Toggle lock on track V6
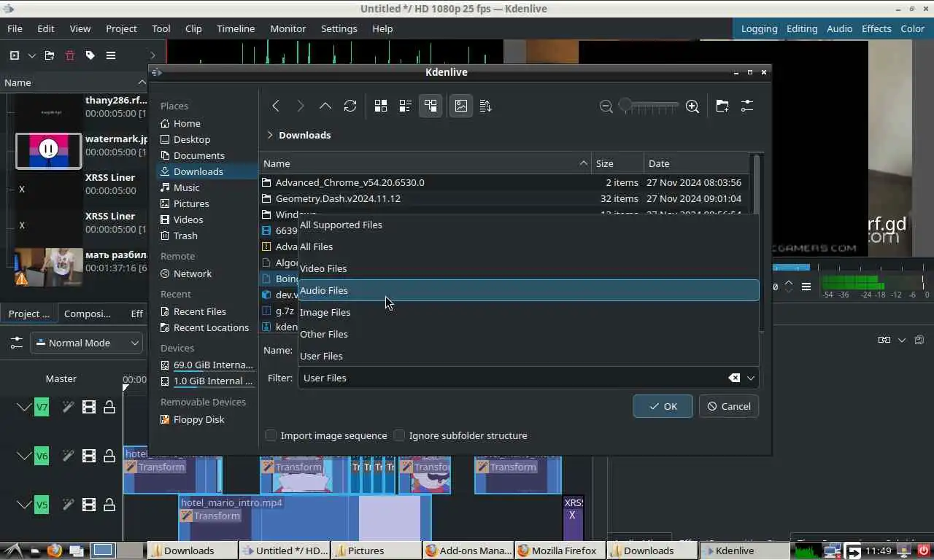 pos(109,456)
